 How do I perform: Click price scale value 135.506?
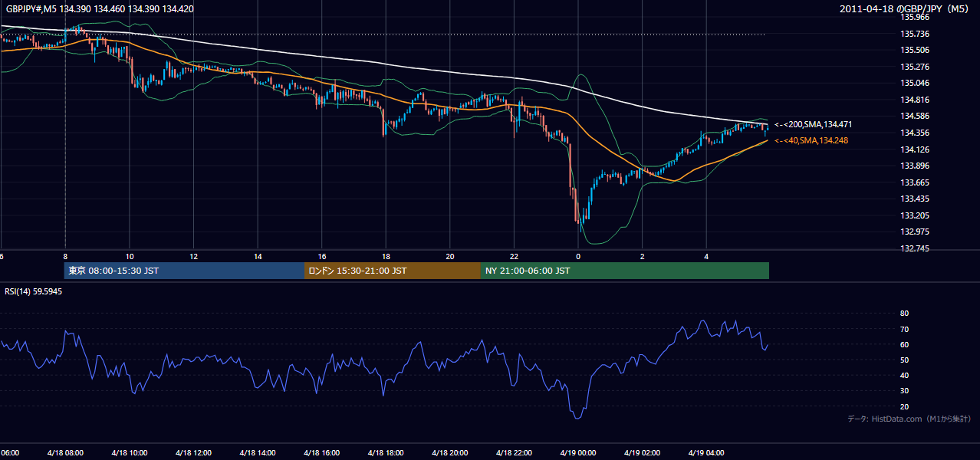pos(916,50)
